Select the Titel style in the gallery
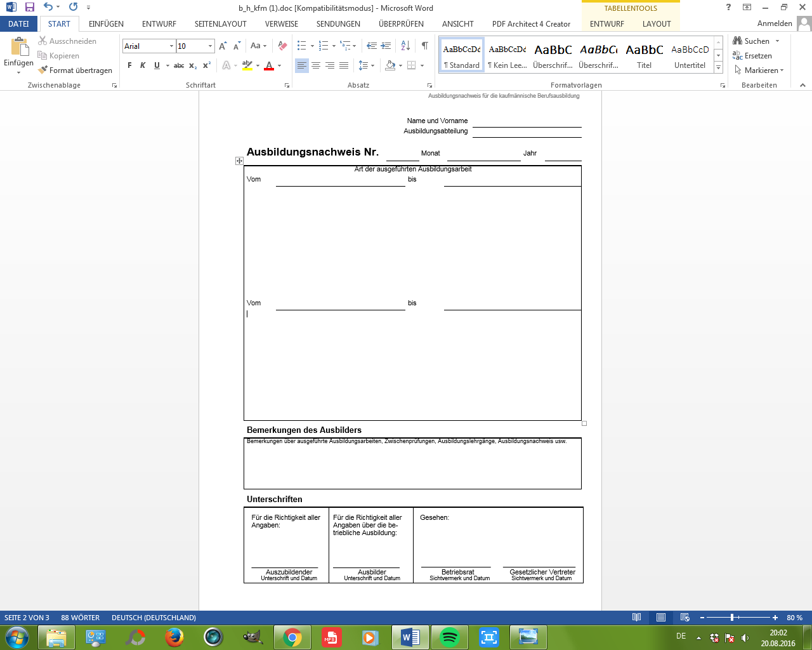Image resolution: width=812 pixels, height=650 pixels. (644, 56)
